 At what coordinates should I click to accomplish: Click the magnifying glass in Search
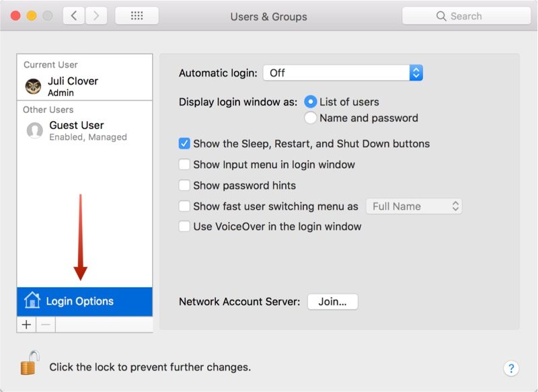tap(441, 16)
